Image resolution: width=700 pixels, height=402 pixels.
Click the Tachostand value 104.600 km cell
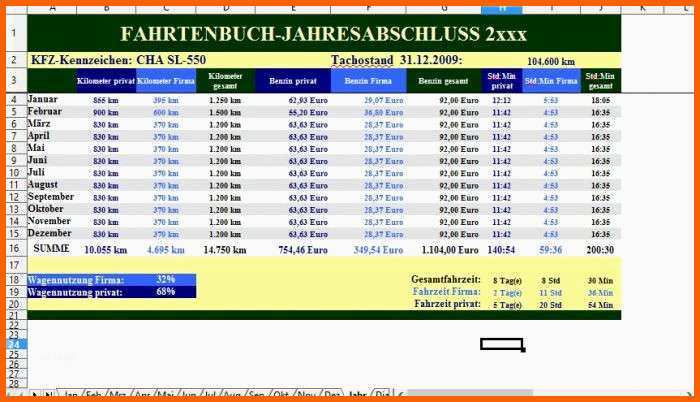pyautogui.click(x=551, y=61)
